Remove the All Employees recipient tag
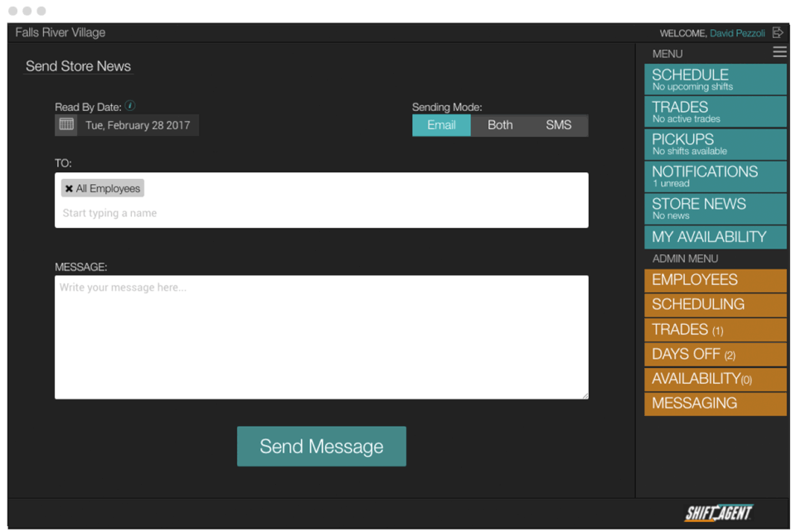Image resolution: width=796 pixels, height=532 pixels. tap(69, 188)
